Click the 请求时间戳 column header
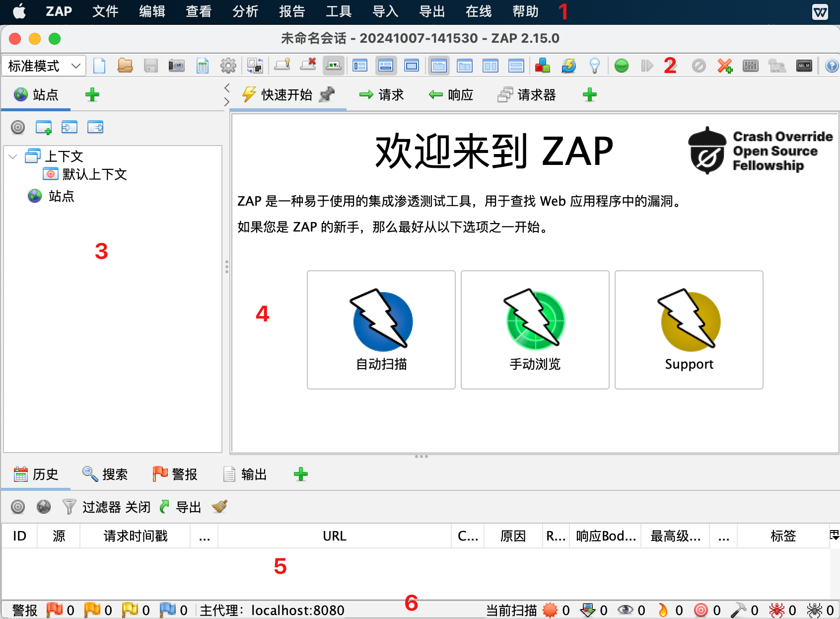840x619 pixels. tap(135, 536)
